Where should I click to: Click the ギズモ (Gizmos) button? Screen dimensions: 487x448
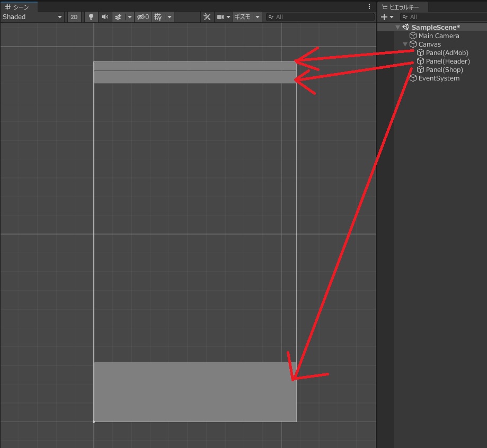tap(242, 17)
